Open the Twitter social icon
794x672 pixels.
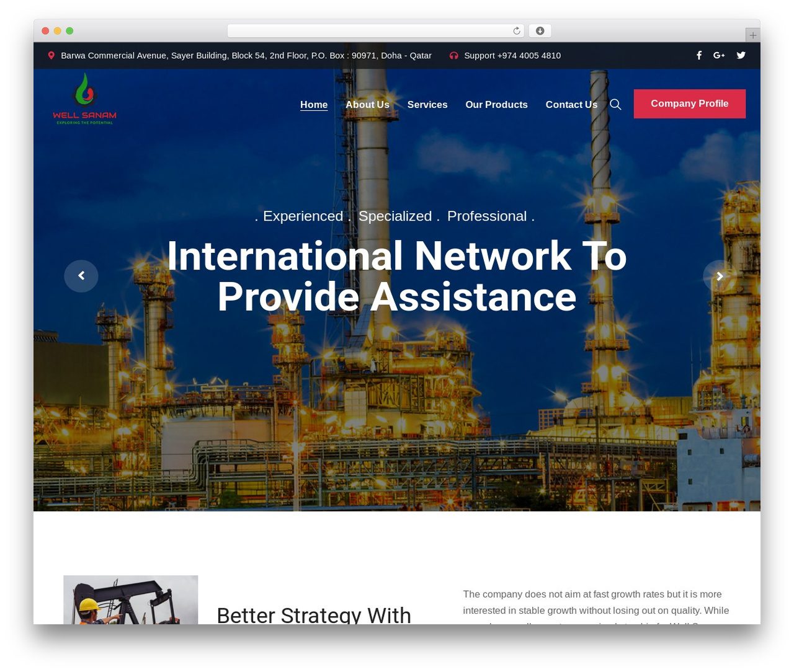(x=741, y=55)
